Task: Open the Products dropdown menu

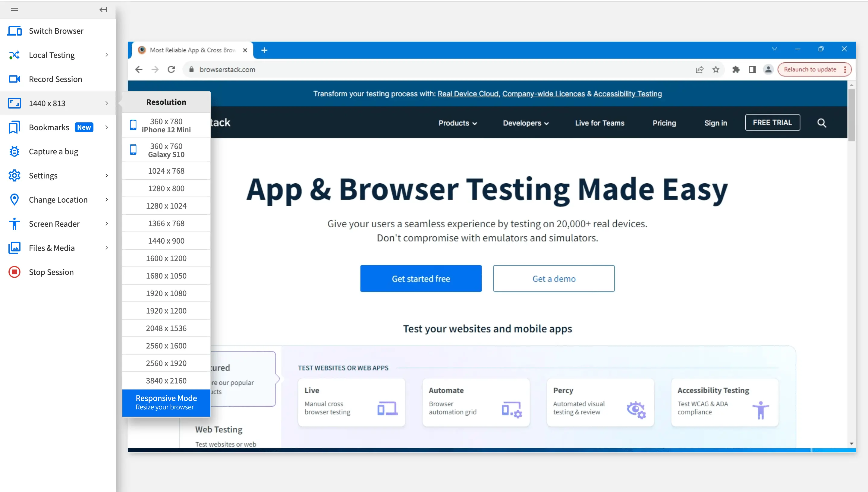Action: [457, 123]
